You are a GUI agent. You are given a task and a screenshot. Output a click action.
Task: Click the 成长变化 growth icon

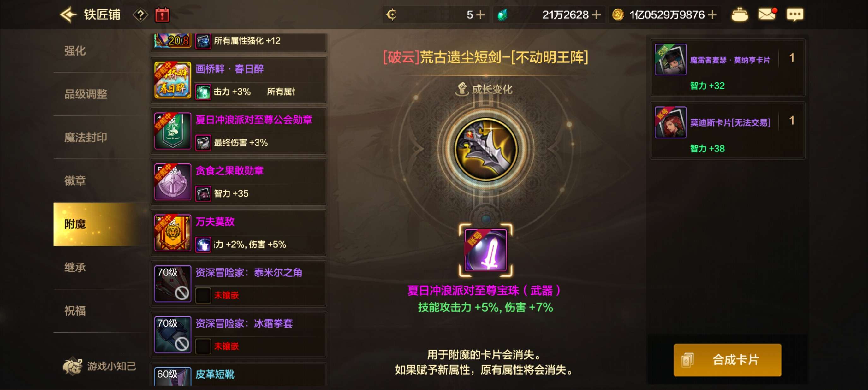click(x=462, y=89)
